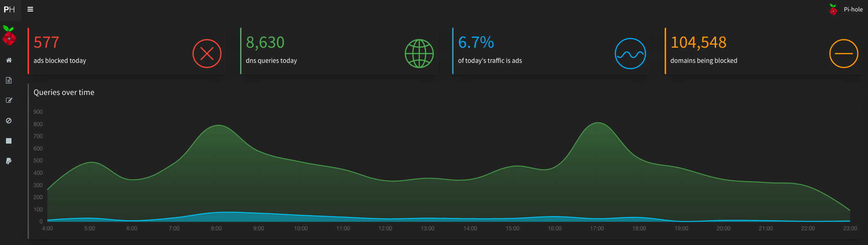
Task: Click the red X ads blocked icon
Action: [x=207, y=54]
